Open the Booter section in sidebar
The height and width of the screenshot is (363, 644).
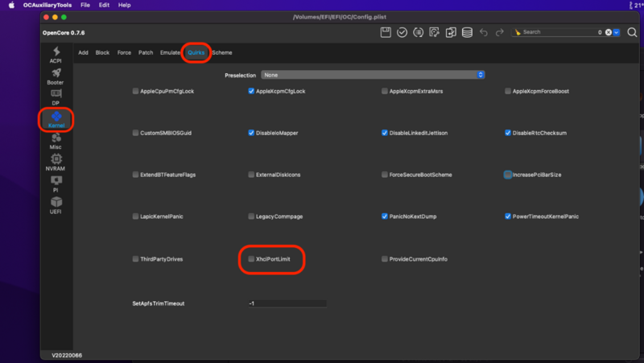point(56,76)
